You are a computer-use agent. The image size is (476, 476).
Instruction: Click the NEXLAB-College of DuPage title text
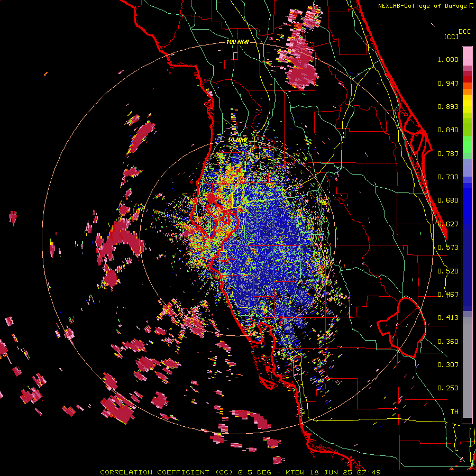pos(422,6)
